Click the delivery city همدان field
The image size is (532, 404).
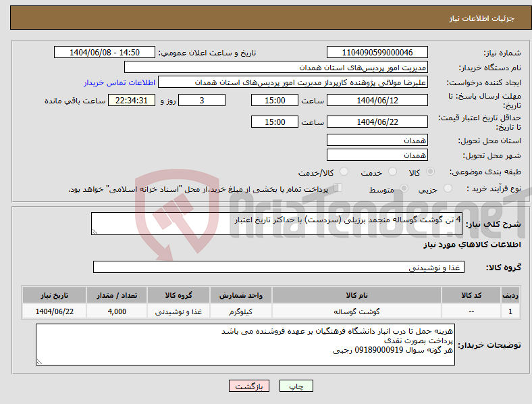pyautogui.click(x=377, y=155)
